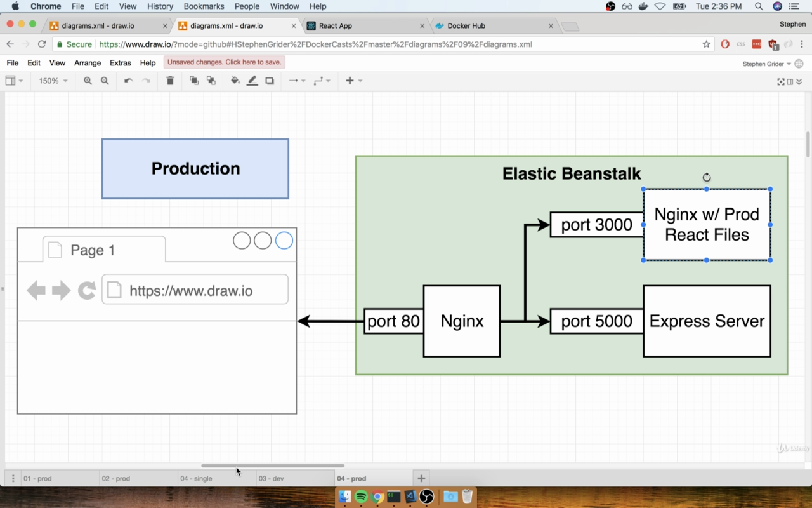Open the Docker whale menu bar icon
812x508 pixels.
click(x=644, y=6)
